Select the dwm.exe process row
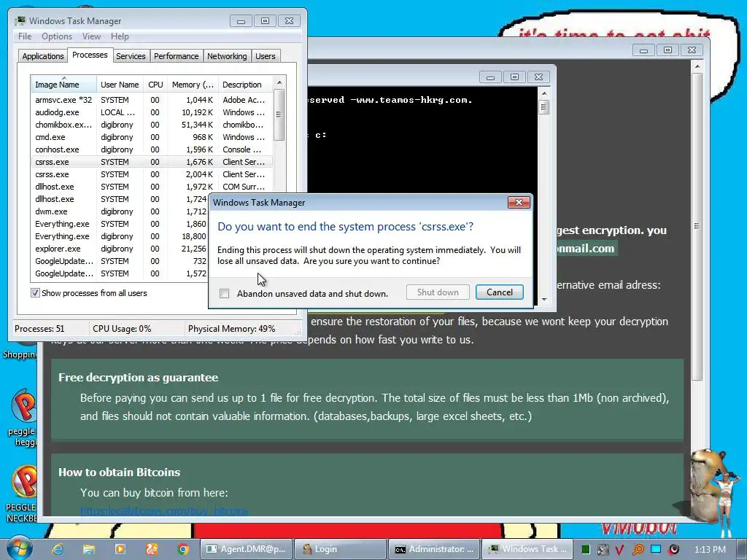This screenshot has width=747, height=560. point(120,211)
